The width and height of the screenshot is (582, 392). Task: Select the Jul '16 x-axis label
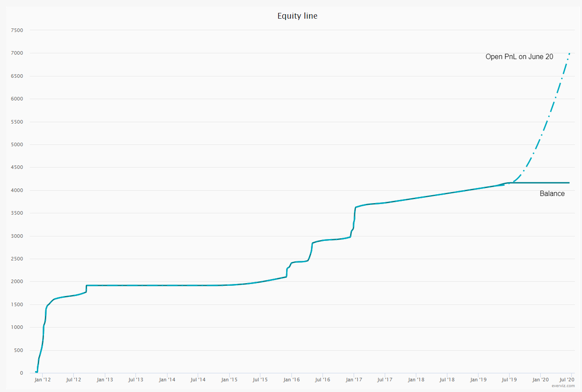click(x=322, y=380)
